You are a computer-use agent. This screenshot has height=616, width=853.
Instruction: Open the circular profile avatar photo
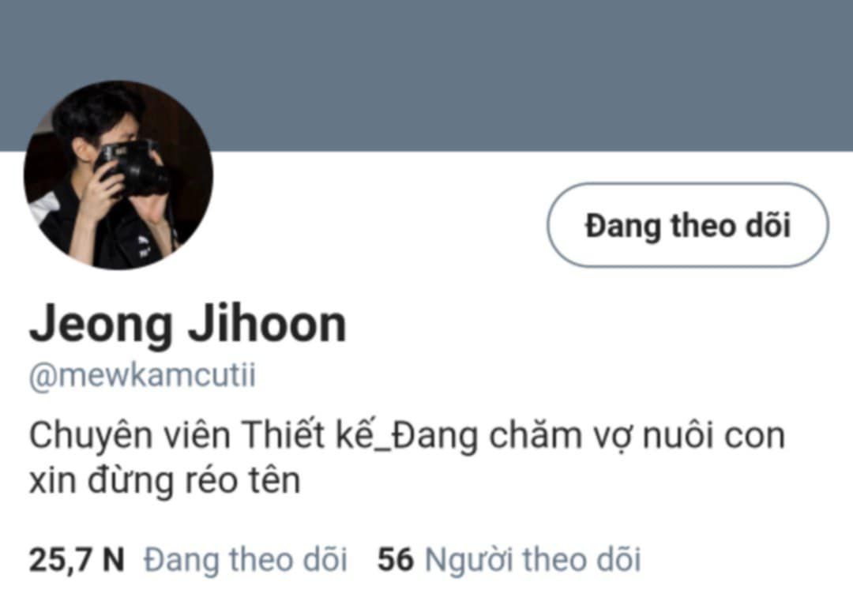[118, 175]
